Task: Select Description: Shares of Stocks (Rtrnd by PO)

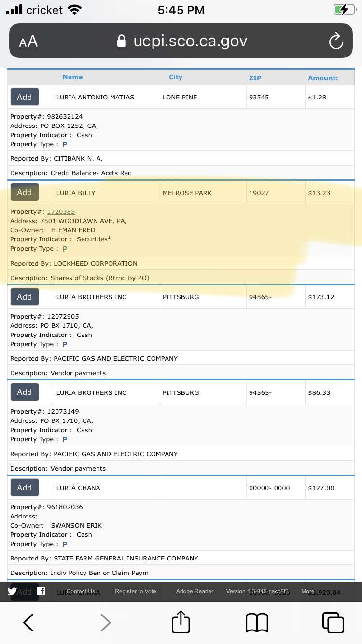Action: coord(80,278)
